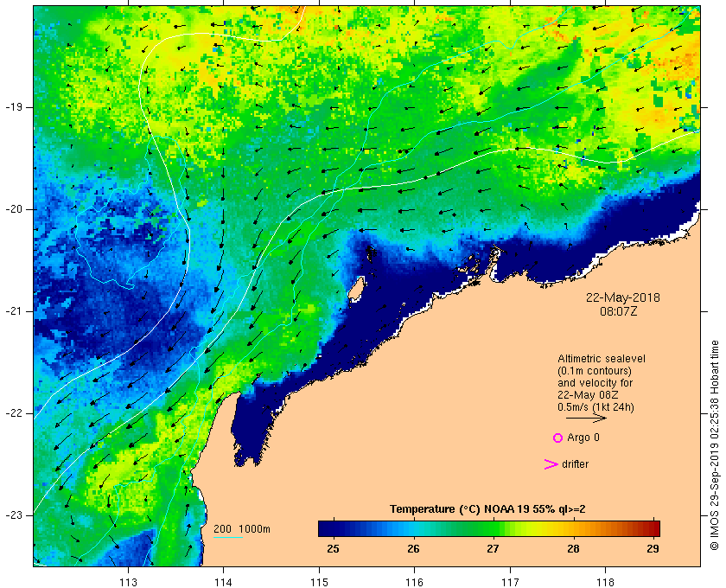Click the 116 longitude axis label
The width and height of the screenshot is (726, 588).
[414, 582]
